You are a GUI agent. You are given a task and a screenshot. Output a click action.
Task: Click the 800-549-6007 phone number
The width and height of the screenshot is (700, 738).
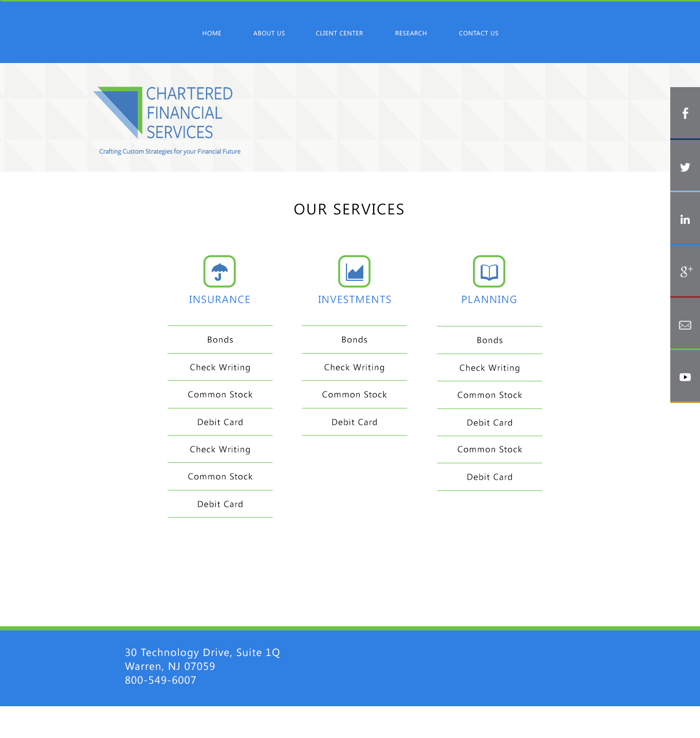(x=160, y=680)
